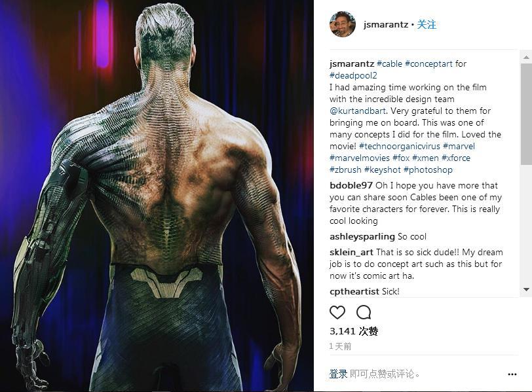Click the scrollbar up arrow in comments
Screen dimensions: 532x392
(x=526, y=57)
